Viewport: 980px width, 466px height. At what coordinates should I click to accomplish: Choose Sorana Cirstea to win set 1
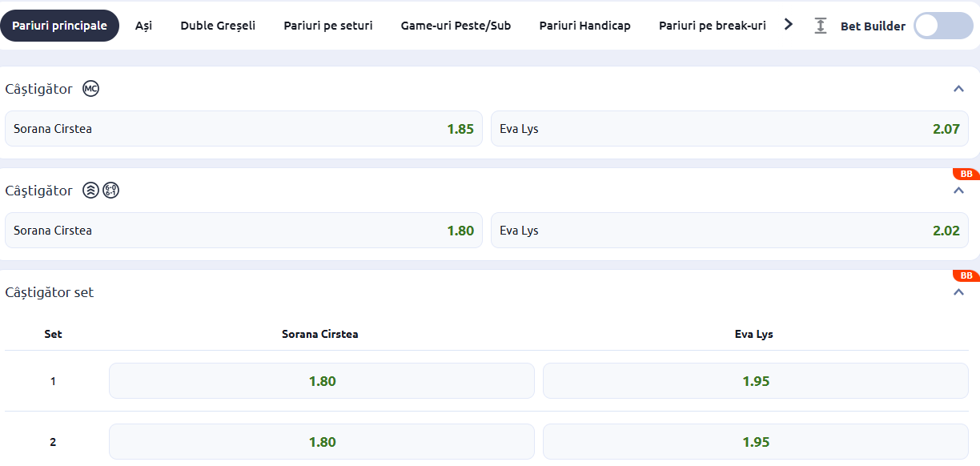pos(322,381)
